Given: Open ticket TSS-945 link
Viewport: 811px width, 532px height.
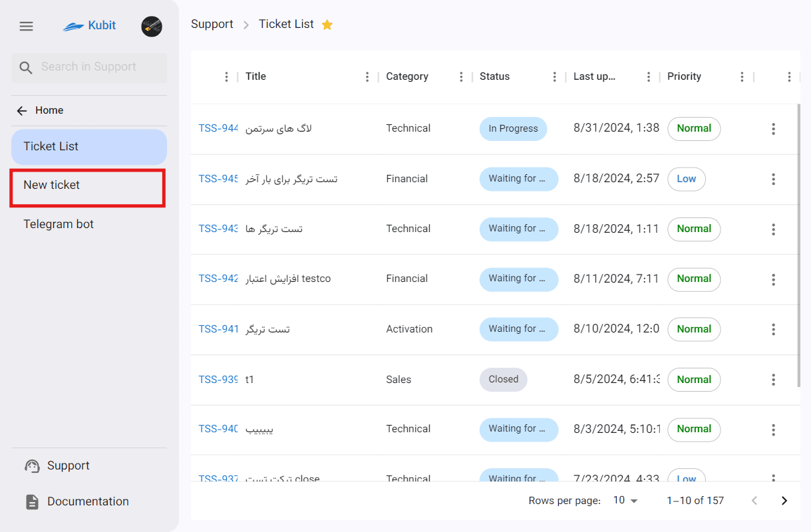Looking at the screenshot, I should (x=219, y=179).
